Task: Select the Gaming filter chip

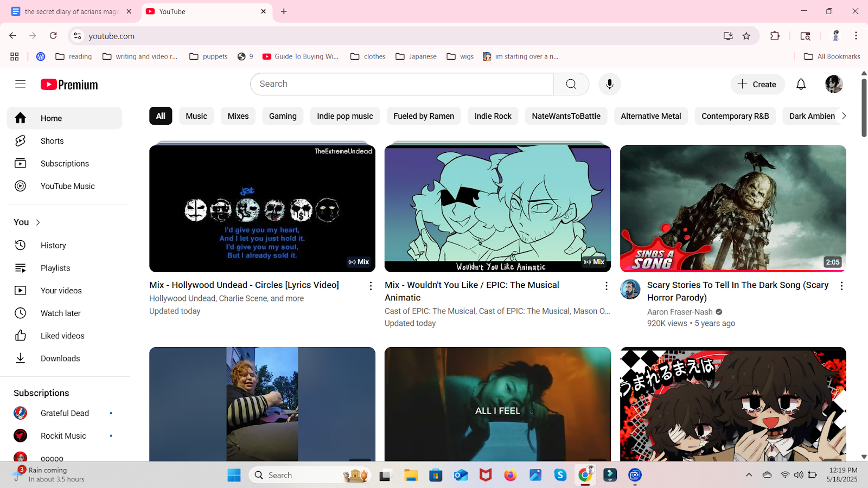Action: [x=283, y=116]
